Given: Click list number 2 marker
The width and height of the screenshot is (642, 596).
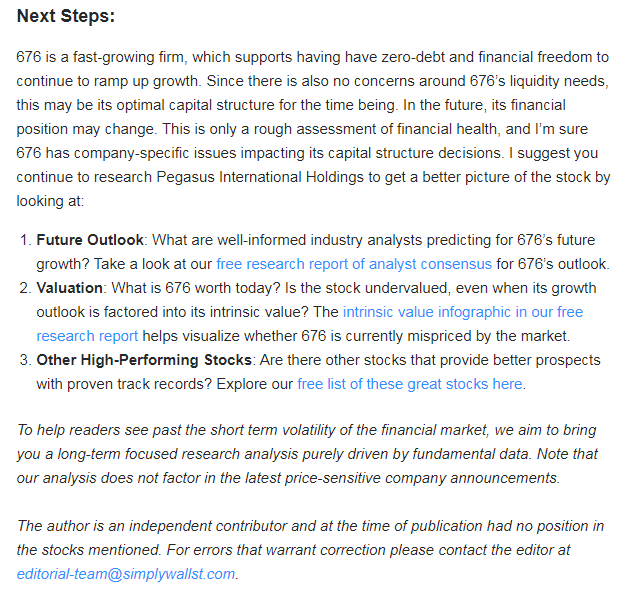Looking at the screenshot, I should coord(24,288).
